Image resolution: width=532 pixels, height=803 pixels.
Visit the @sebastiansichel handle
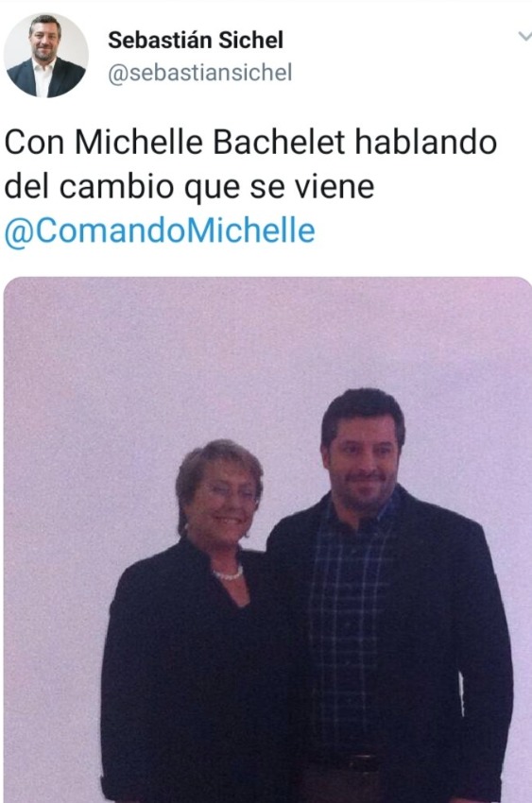(199, 73)
